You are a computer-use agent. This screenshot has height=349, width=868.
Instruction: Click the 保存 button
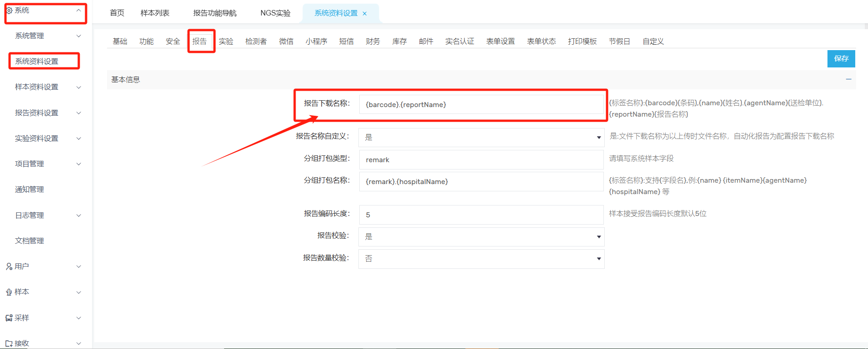point(841,59)
